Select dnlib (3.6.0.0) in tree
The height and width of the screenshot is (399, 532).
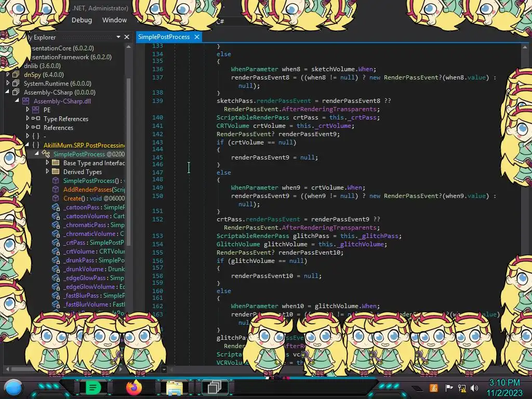[43, 65]
